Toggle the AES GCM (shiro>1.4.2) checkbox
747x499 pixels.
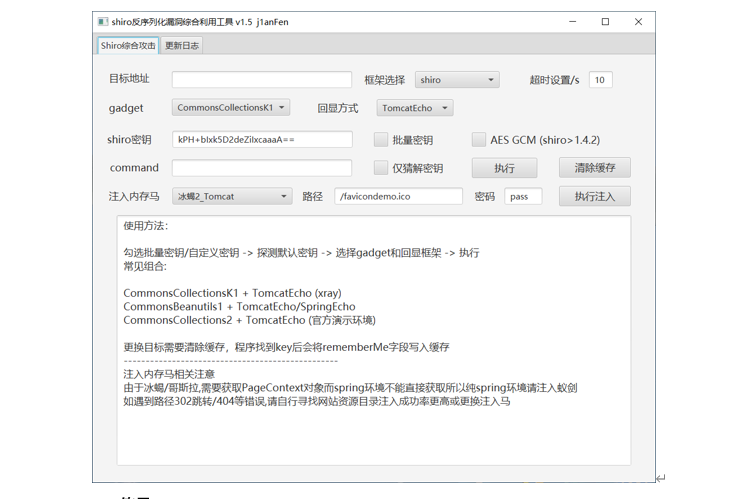click(x=479, y=140)
